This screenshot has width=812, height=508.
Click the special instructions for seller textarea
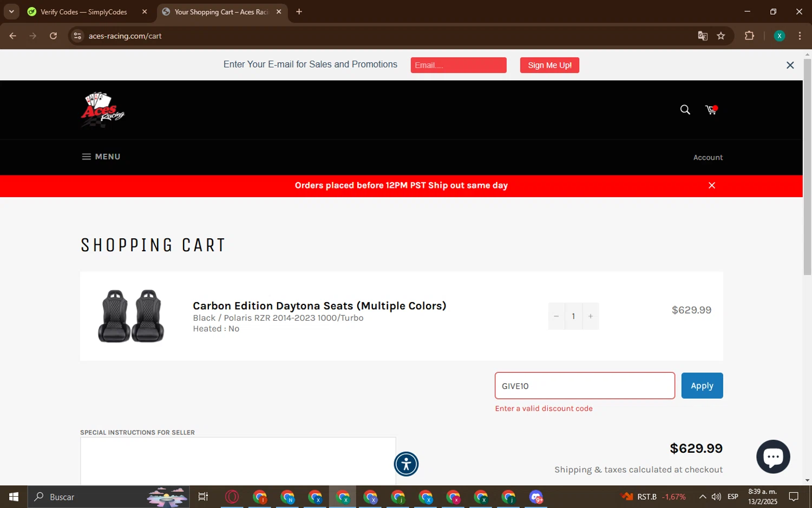(x=238, y=461)
